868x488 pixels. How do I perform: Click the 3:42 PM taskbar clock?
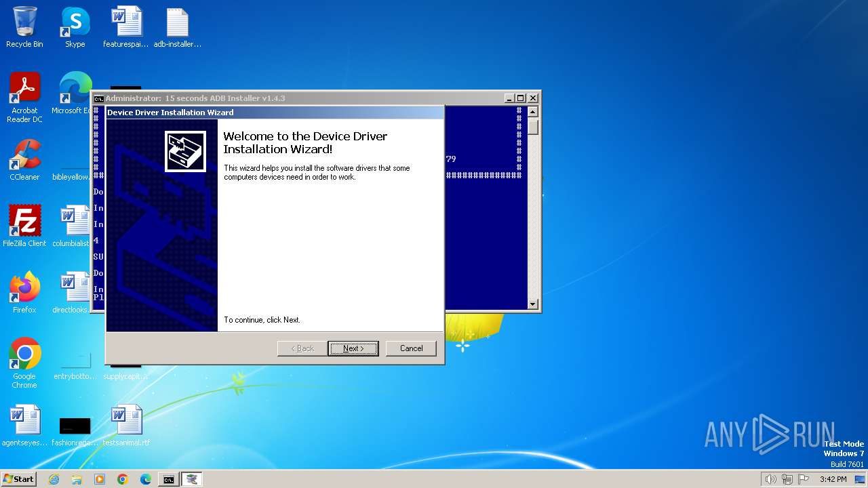tap(833, 479)
